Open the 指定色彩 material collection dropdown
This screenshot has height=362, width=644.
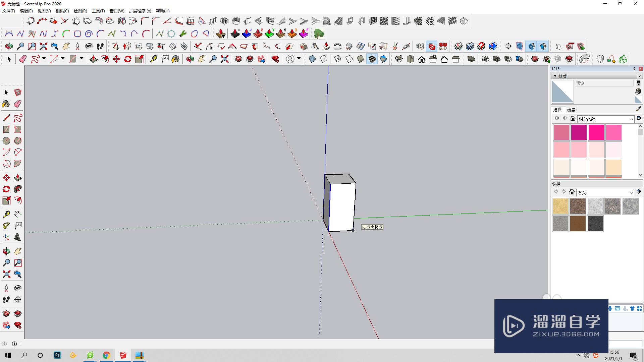tap(606, 119)
